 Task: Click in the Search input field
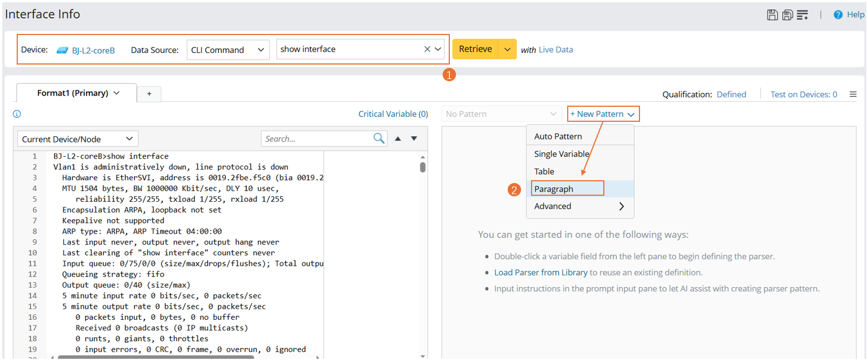[317, 139]
